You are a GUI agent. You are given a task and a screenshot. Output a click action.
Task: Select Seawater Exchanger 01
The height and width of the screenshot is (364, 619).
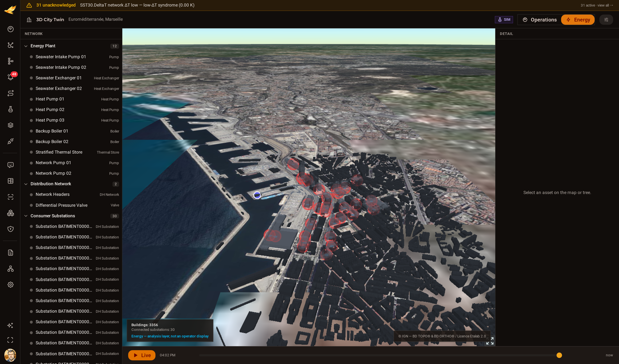pyautogui.click(x=71, y=78)
